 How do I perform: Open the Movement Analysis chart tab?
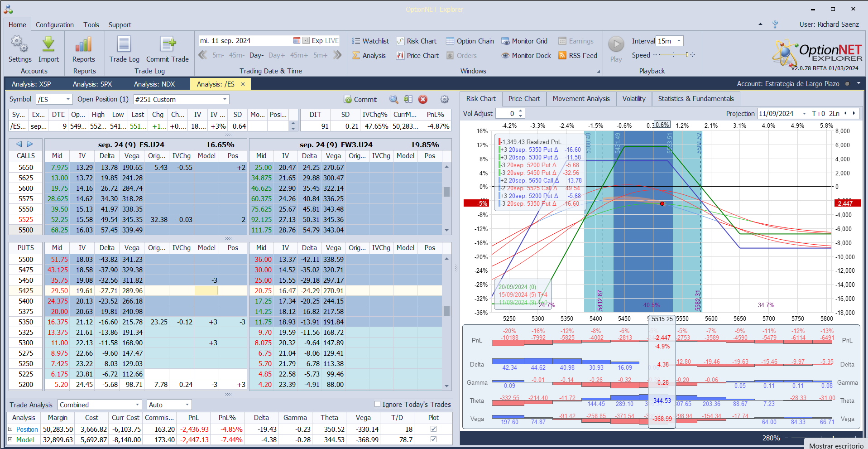tap(581, 98)
